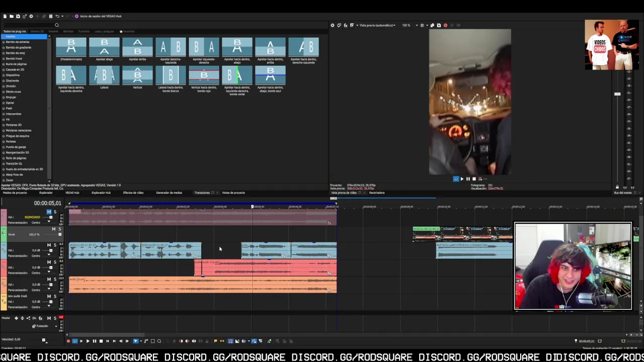
Task: Mute the Nivel video track
Action: (54, 229)
